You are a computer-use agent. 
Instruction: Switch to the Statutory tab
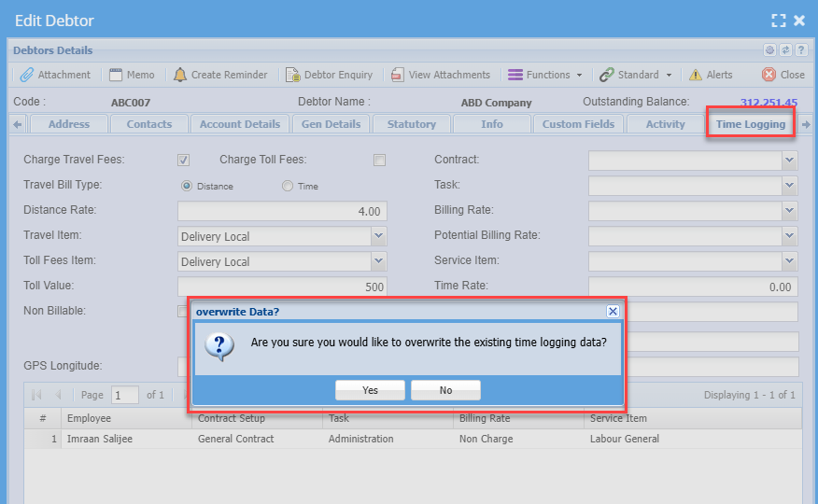tap(412, 124)
